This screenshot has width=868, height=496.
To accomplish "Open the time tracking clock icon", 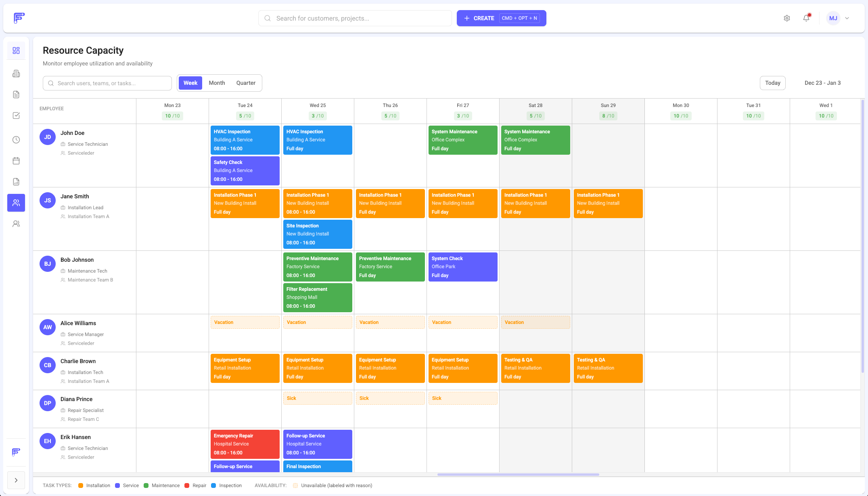I will [16, 139].
